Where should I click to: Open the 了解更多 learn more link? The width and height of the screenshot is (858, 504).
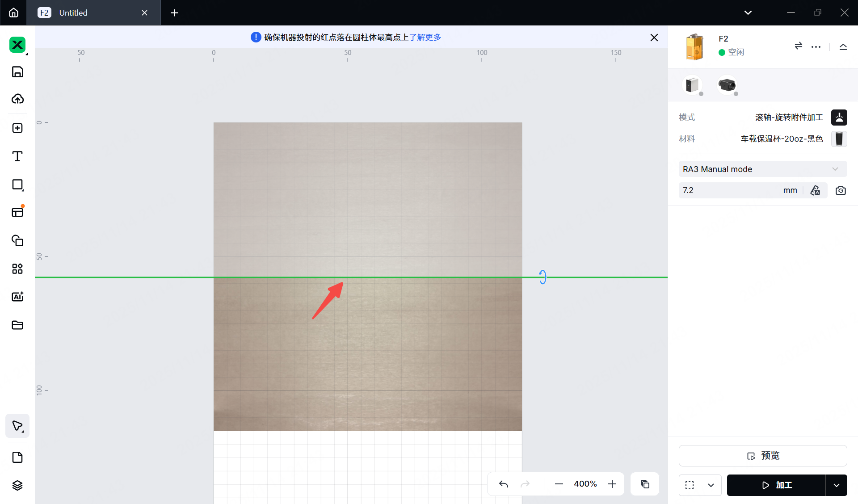click(425, 37)
